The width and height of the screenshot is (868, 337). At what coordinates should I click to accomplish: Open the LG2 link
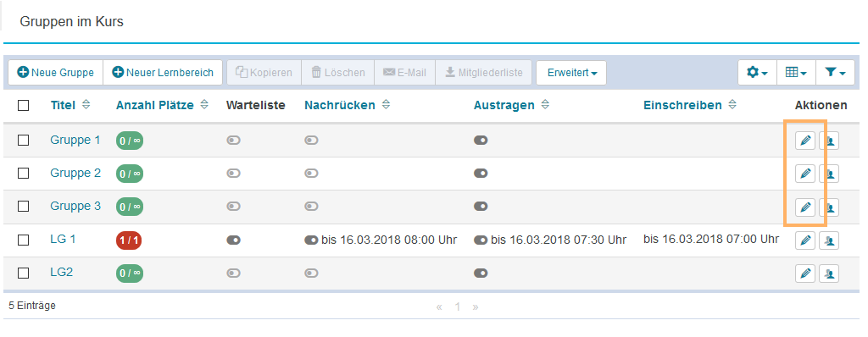point(61,273)
